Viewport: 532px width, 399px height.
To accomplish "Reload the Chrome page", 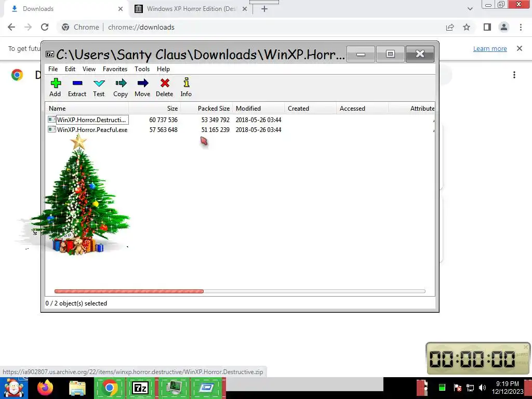I will (x=45, y=27).
